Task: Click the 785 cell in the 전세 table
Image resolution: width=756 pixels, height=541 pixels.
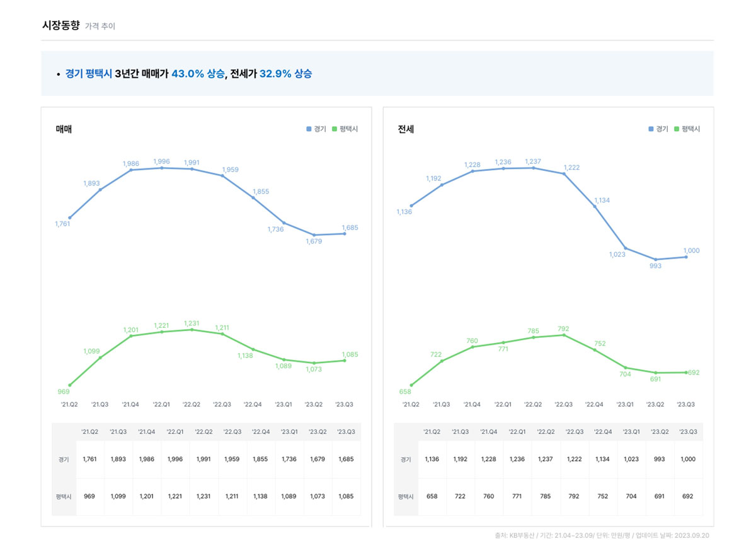Action: (546, 496)
